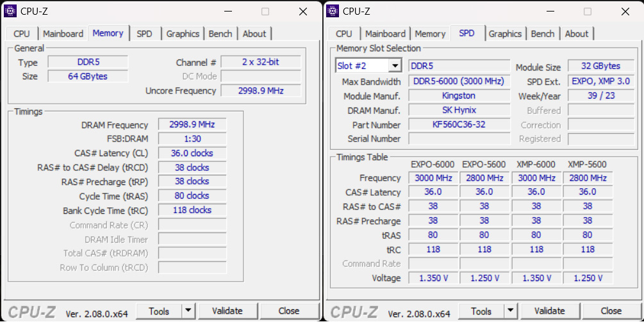Click the 2 x 32-bit channel field
The width and height of the screenshot is (644, 322).
pyautogui.click(x=261, y=62)
